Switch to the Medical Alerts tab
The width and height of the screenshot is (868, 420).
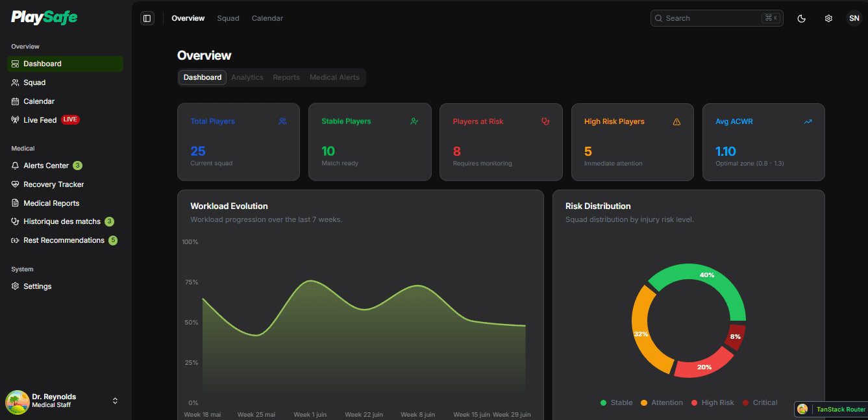coord(334,77)
